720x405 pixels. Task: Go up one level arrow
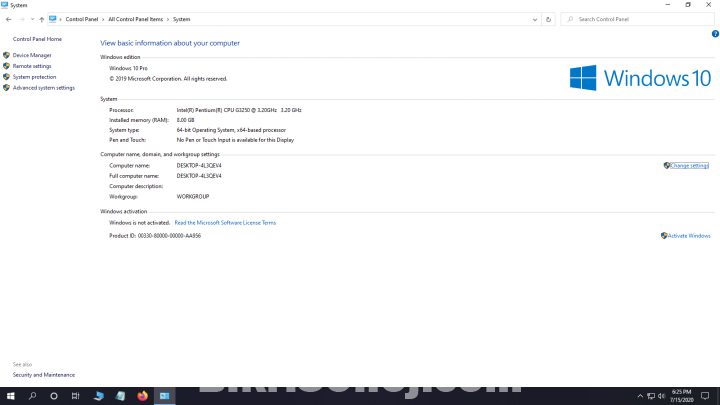[x=42, y=19]
